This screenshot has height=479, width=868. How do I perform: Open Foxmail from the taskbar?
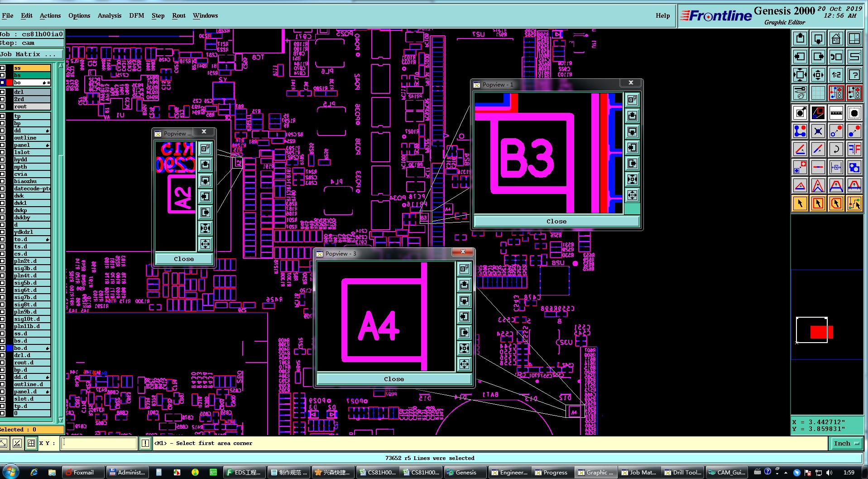click(x=83, y=472)
